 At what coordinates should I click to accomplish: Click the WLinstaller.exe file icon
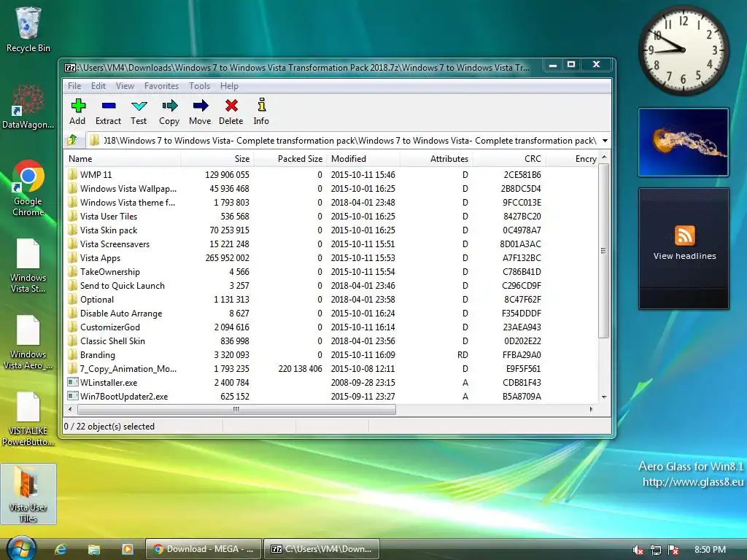pyautogui.click(x=73, y=382)
